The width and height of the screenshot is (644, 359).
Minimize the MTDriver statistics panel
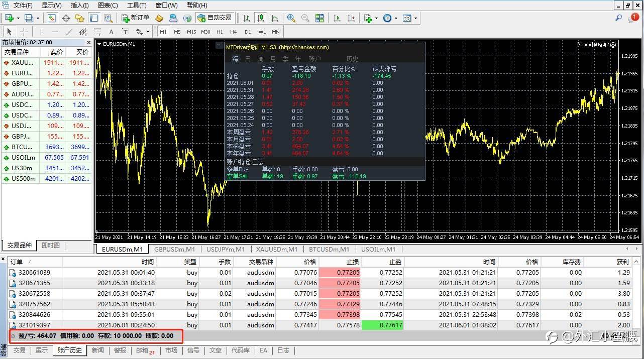coord(219,45)
